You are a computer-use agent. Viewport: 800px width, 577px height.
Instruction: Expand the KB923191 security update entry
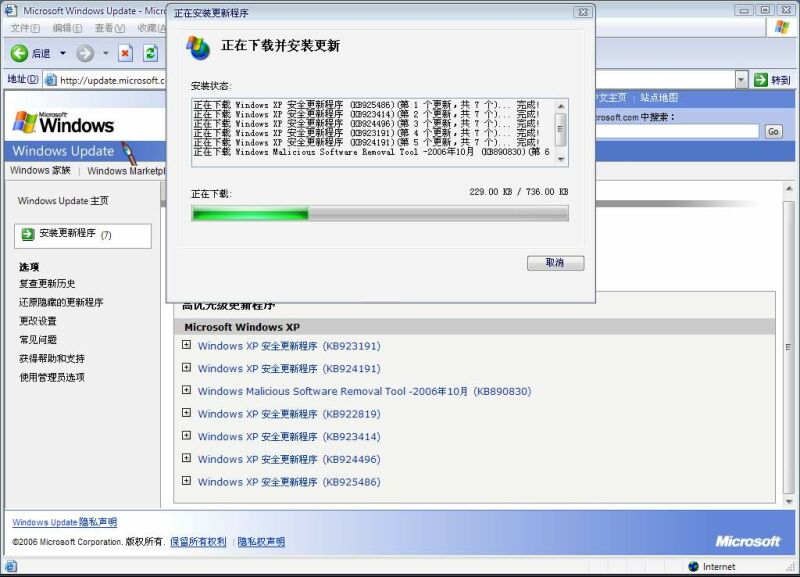[187, 345]
